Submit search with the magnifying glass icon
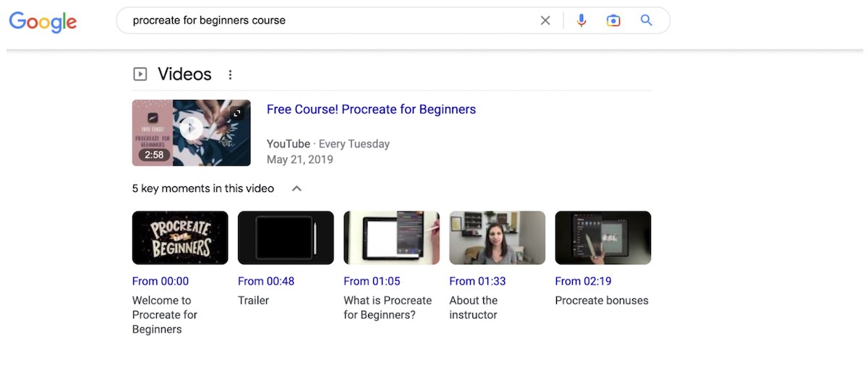The image size is (868, 370). pos(647,20)
